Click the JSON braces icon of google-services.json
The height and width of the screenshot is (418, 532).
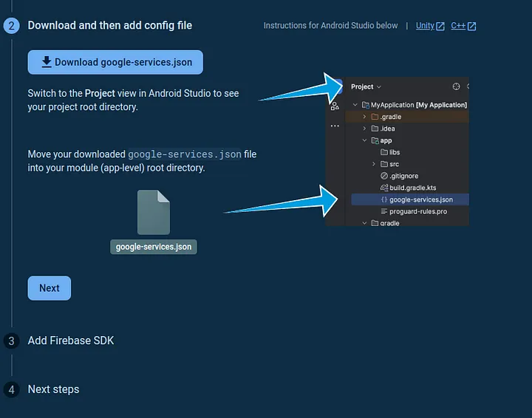click(x=384, y=199)
